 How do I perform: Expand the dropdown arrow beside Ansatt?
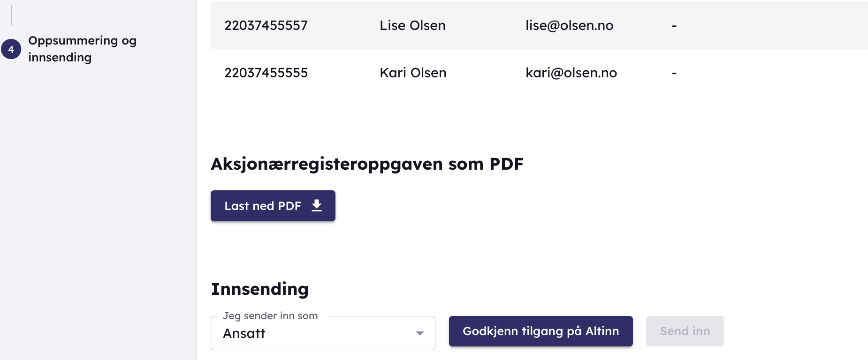click(x=419, y=333)
